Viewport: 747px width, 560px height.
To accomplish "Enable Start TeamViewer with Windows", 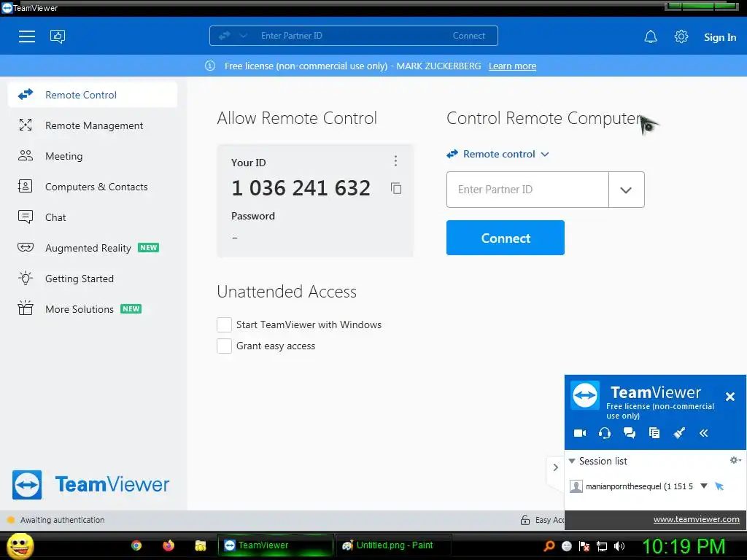I will point(225,324).
